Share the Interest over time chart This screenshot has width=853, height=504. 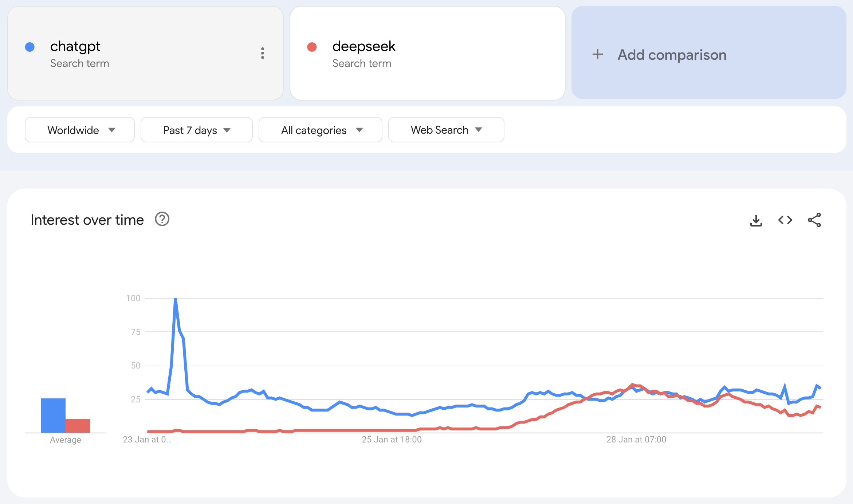pyautogui.click(x=814, y=220)
